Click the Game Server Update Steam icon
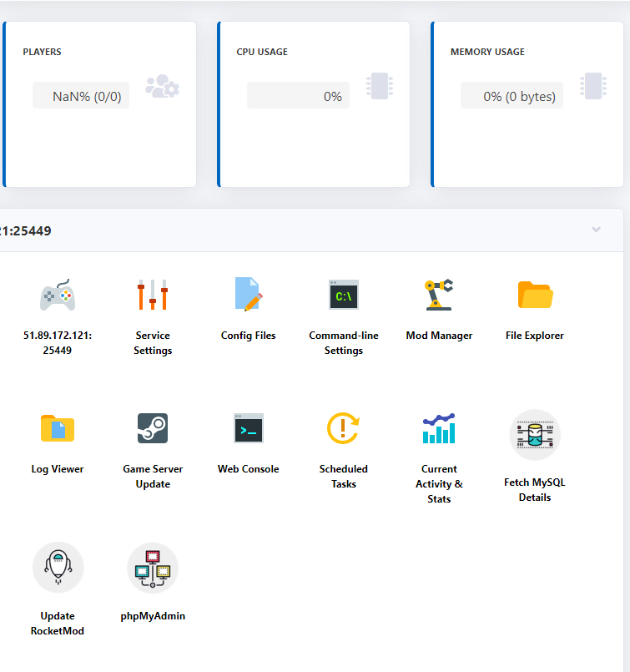This screenshot has height=672, width=630. [153, 428]
